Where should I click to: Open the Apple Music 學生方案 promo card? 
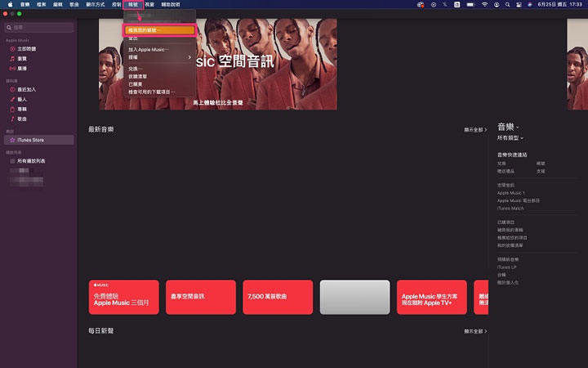tap(432, 297)
